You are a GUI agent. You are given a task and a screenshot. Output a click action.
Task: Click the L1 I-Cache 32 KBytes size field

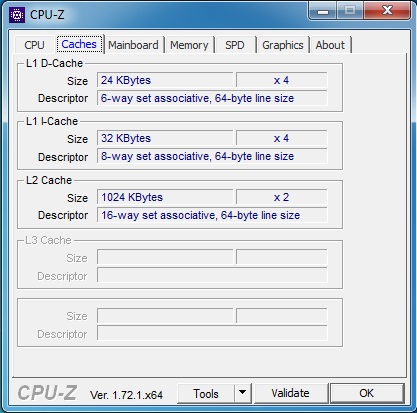pyautogui.click(x=165, y=138)
